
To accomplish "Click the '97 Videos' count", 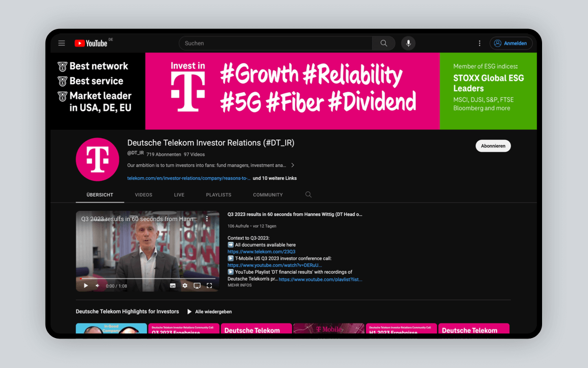I will pos(194,155).
